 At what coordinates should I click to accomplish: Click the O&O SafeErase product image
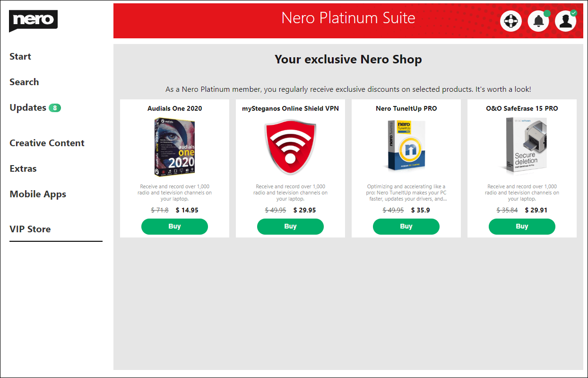click(522, 146)
